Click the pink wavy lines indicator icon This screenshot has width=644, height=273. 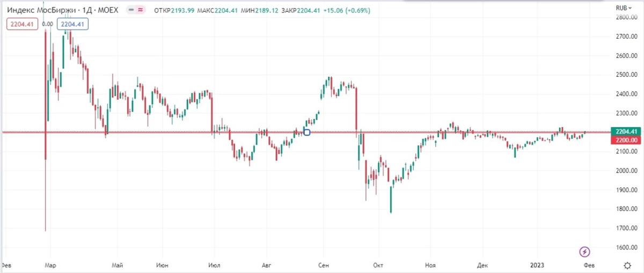click(x=141, y=10)
